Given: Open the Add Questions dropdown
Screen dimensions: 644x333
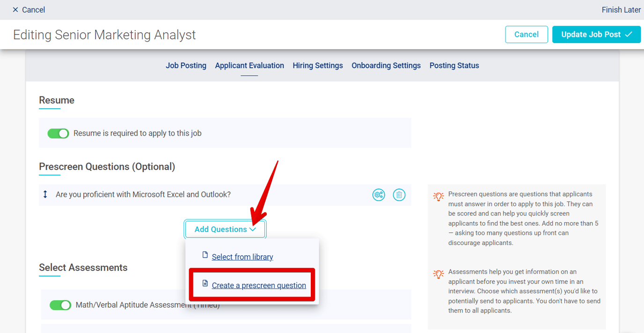Looking at the screenshot, I should (225, 229).
